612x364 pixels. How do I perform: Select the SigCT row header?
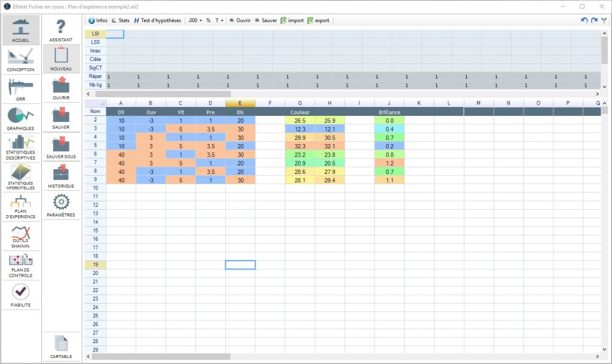pos(95,68)
